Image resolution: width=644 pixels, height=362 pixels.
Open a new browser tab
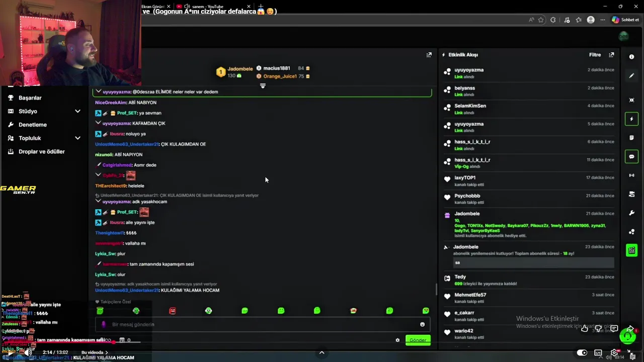pyautogui.click(x=261, y=7)
